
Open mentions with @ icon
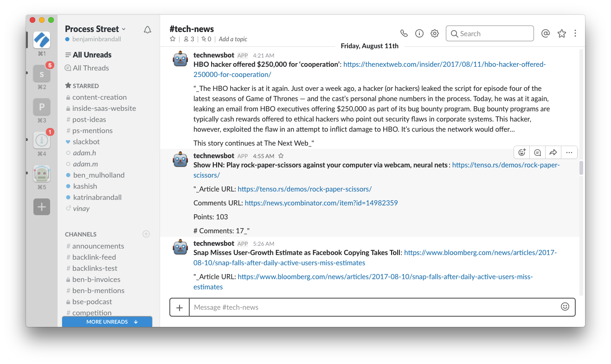(546, 33)
